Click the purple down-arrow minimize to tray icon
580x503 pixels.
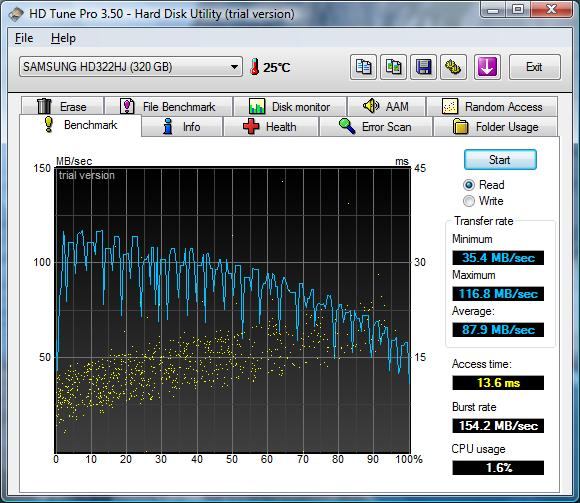click(487, 67)
